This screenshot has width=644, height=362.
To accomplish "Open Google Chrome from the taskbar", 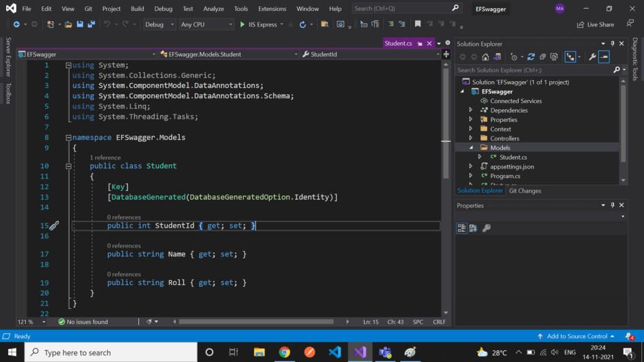I will coord(284,352).
